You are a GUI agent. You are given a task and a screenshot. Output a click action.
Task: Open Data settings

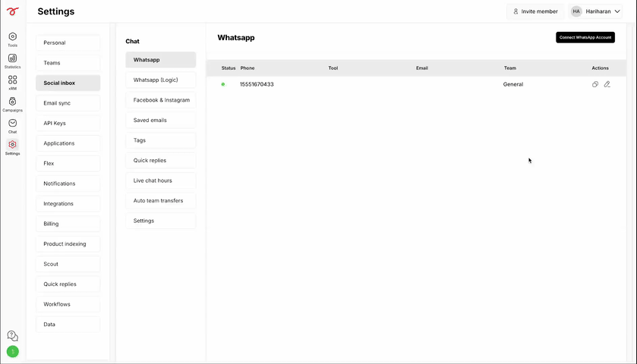click(68, 325)
